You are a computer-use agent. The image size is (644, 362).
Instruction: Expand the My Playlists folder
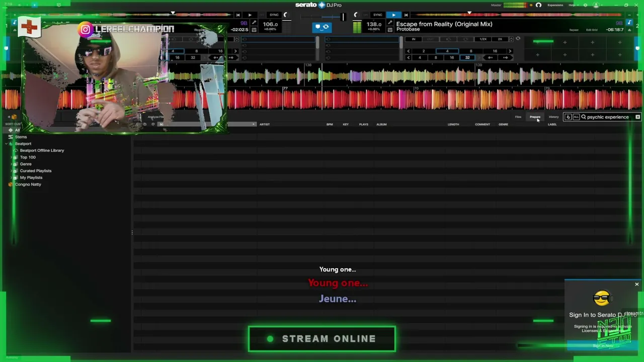pos(11,177)
